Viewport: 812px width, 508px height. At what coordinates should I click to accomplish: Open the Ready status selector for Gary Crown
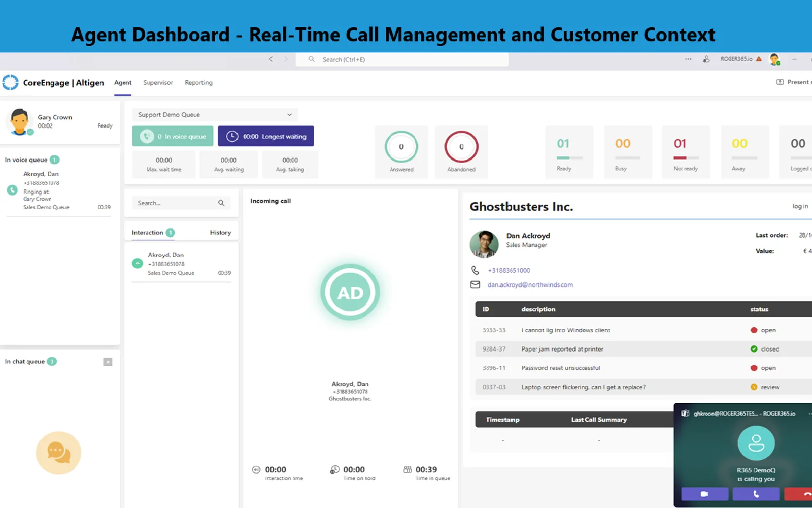tap(105, 126)
